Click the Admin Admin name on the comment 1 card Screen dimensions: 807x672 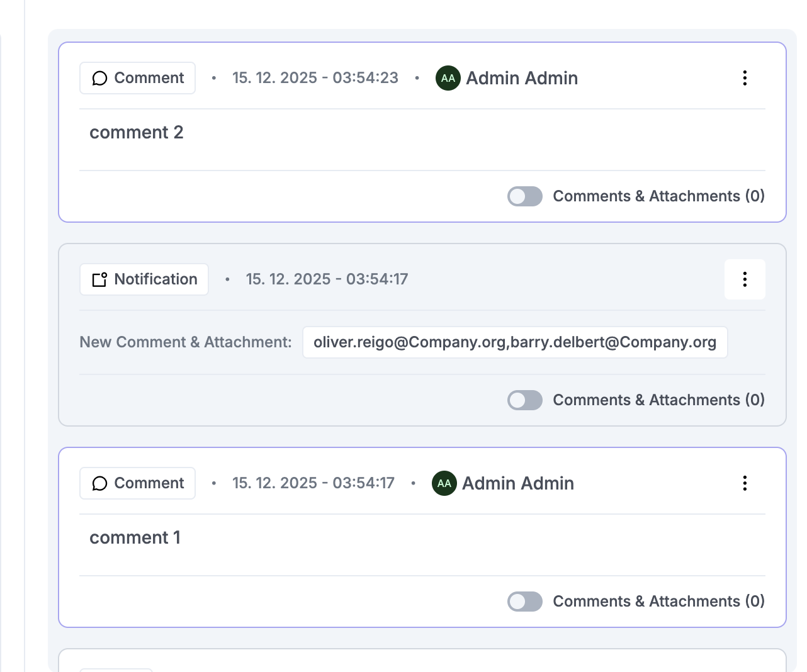tap(518, 483)
